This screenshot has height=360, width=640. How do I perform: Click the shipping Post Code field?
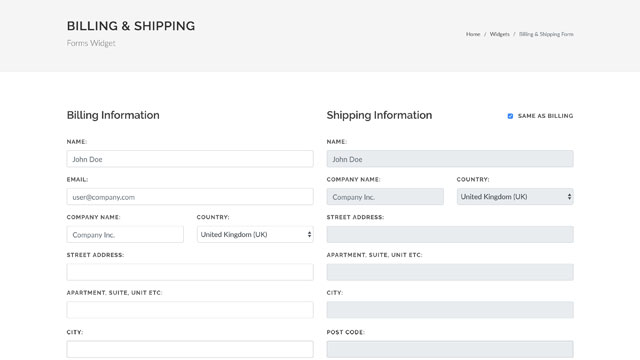coord(450,349)
